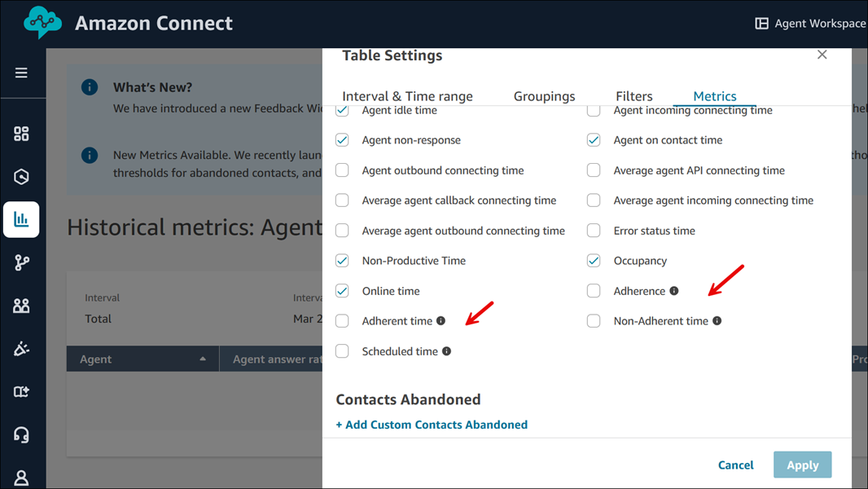Open the Filters tab in Table Settings
The width and height of the screenshot is (868, 489).
633,95
